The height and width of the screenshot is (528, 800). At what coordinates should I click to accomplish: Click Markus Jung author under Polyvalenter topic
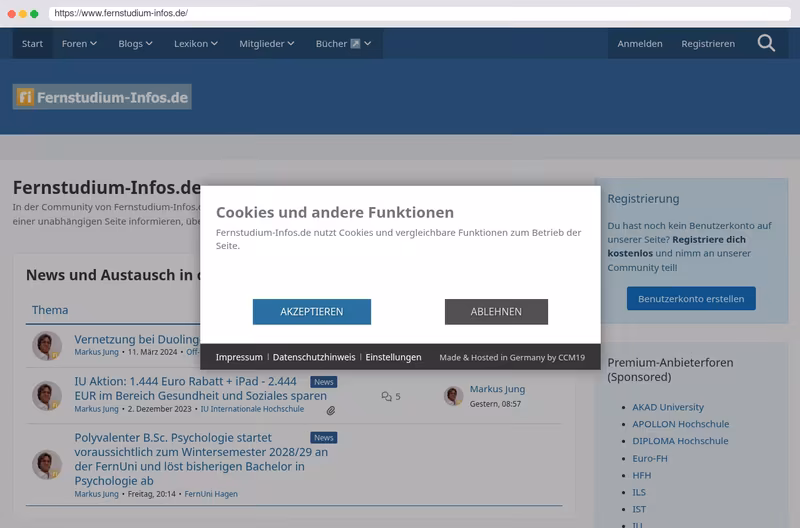click(x=96, y=494)
